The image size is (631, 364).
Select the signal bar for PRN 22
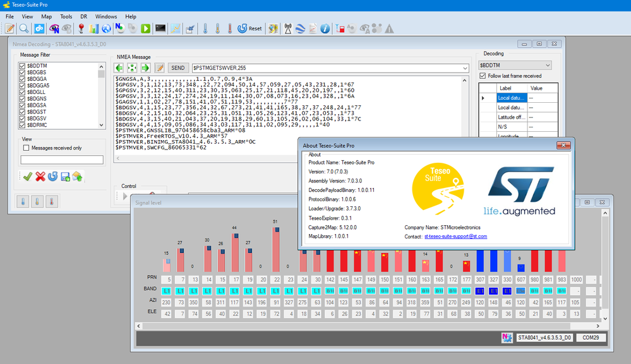pyautogui.click(x=275, y=249)
